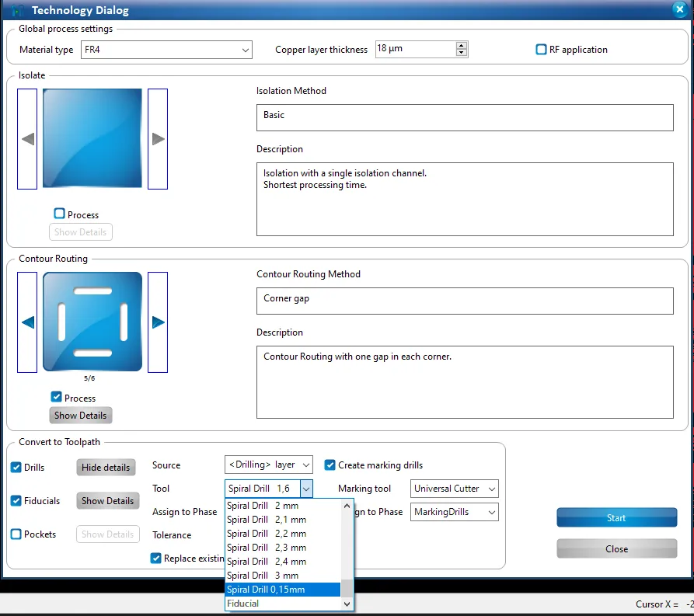
Task: Click the app icon in the title bar
Action: 18,10
